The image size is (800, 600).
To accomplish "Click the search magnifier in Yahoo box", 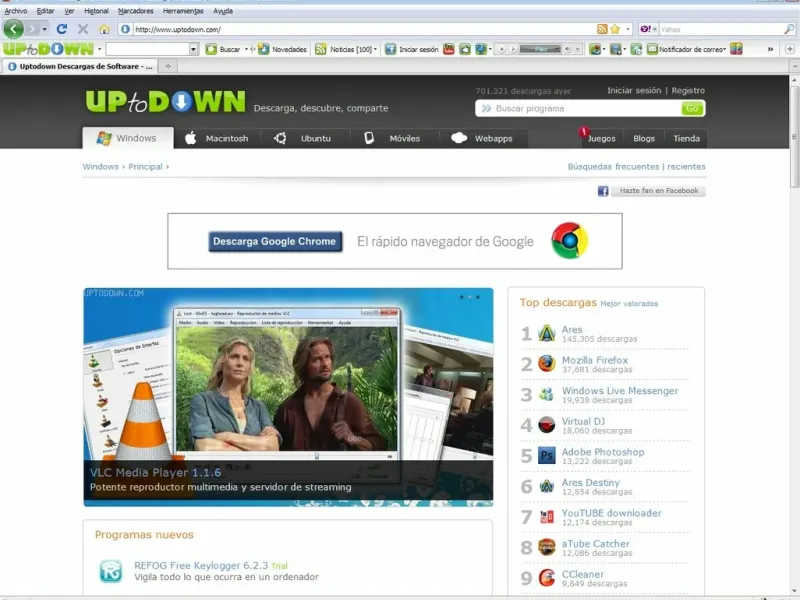I will point(789,29).
